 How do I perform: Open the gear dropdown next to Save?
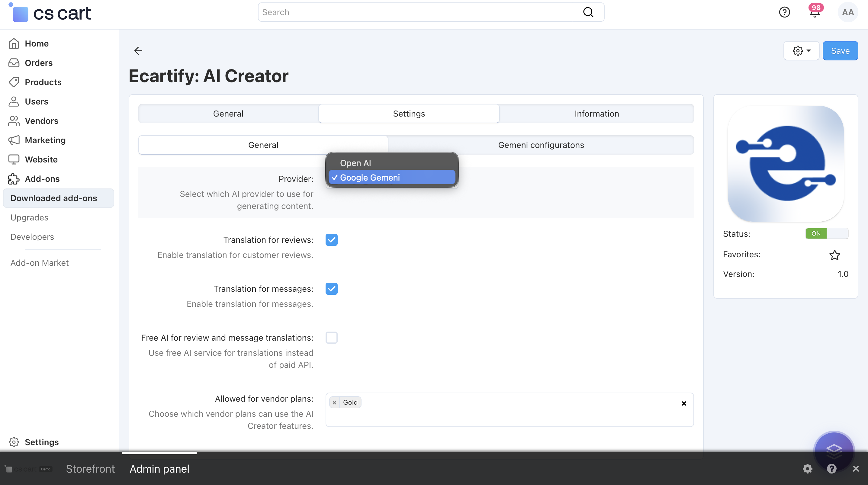[801, 50]
